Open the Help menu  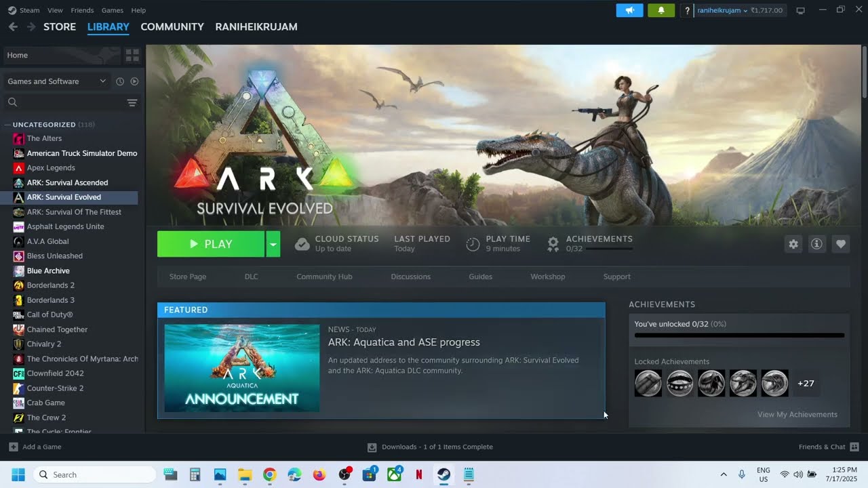coord(138,10)
